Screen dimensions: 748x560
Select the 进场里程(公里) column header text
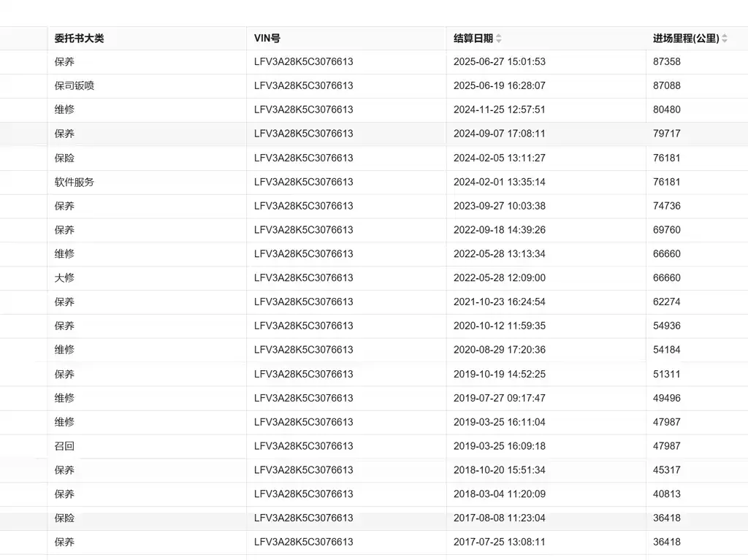(x=685, y=38)
